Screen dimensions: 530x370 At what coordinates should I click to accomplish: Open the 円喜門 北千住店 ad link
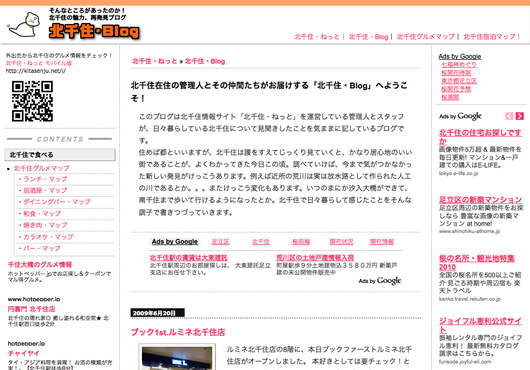click(31, 309)
